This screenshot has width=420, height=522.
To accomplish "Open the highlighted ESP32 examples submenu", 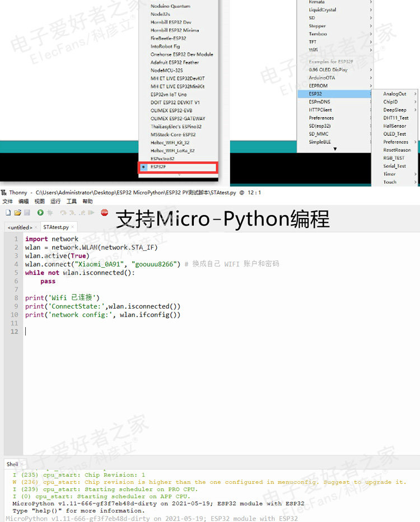I will pyautogui.click(x=334, y=94).
